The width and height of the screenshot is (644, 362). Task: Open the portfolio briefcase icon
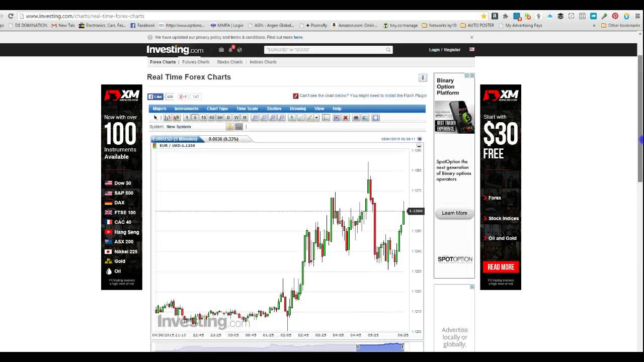pyautogui.click(x=221, y=49)
